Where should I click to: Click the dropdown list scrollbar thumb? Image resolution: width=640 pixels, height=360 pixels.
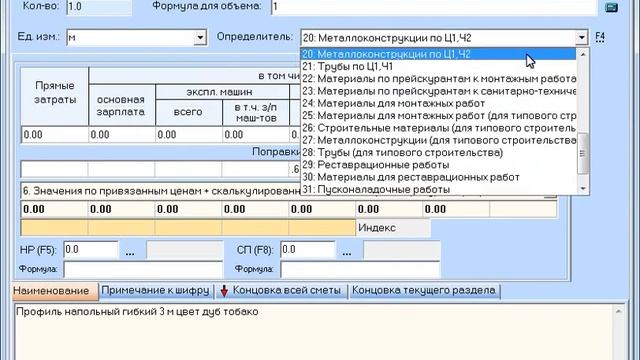[582, 153]
